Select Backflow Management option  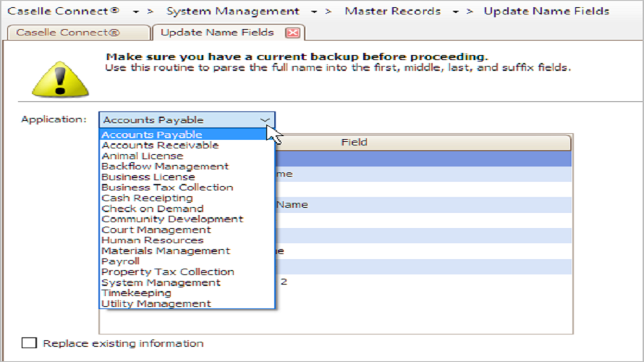187,167
